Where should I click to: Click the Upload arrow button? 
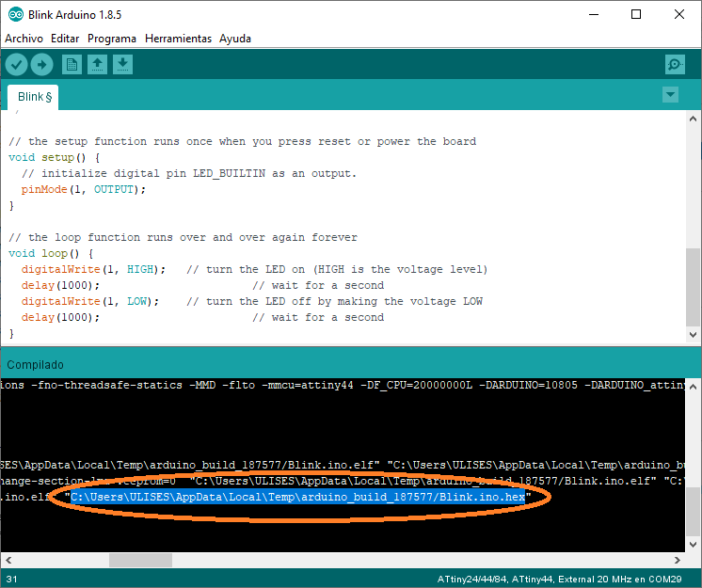[x=42, y=65]
